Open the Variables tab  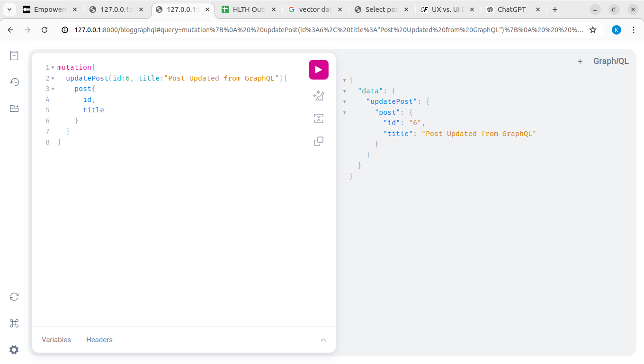click(x=56, y=340)
